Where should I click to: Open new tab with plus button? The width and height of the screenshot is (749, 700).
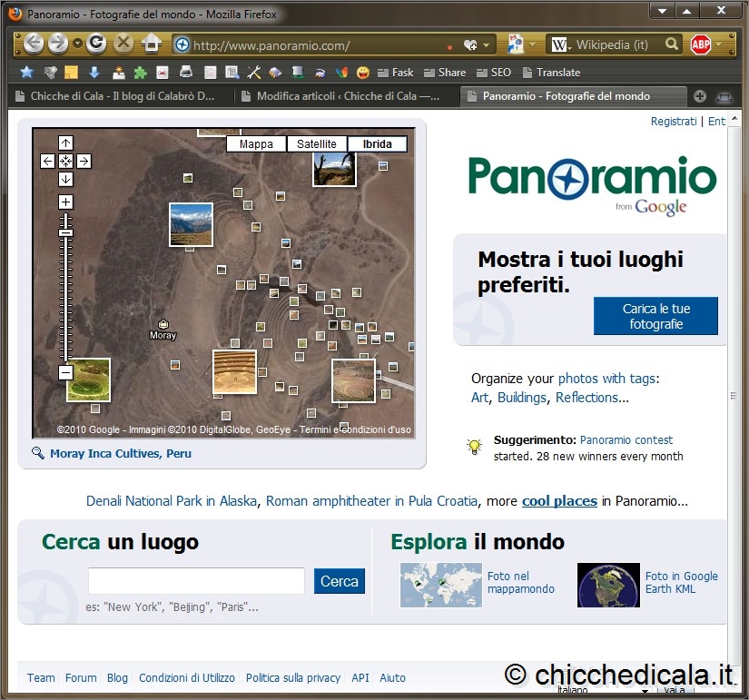tap(700, 96)
